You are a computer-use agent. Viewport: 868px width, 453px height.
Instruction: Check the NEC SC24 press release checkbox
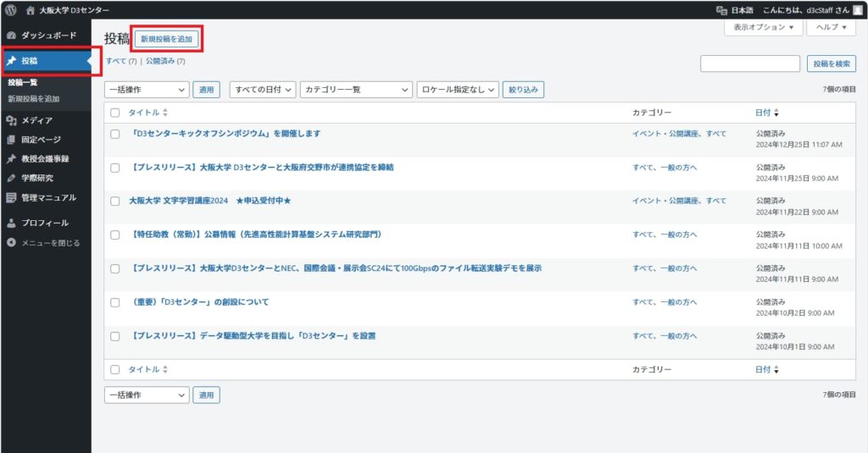pos(114,268)
